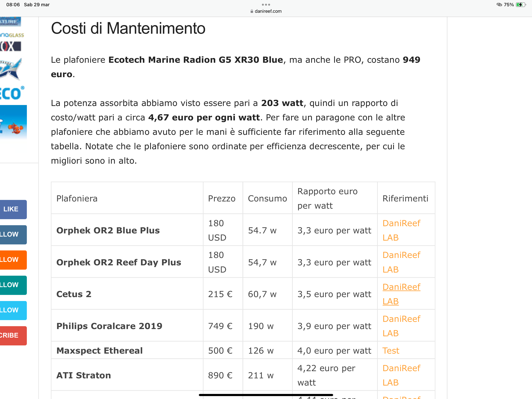The width and height of the screenshot is (532, 399).
Task: Tap the 08:06 clock in status bar
Action: [x=13, y=4]
